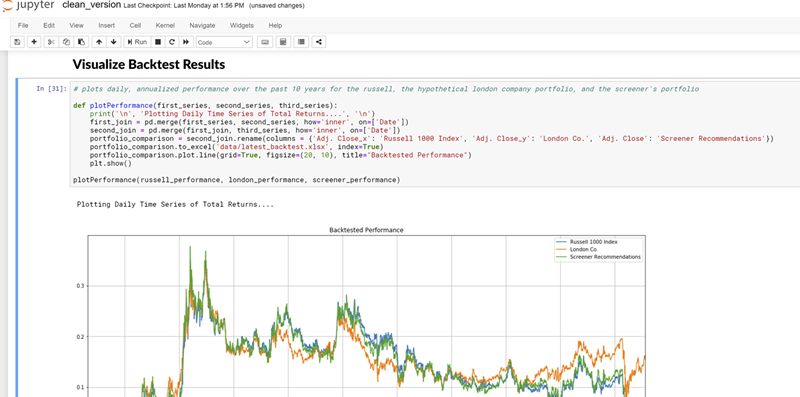Move the selected cell up

click(x=99, y=42)
